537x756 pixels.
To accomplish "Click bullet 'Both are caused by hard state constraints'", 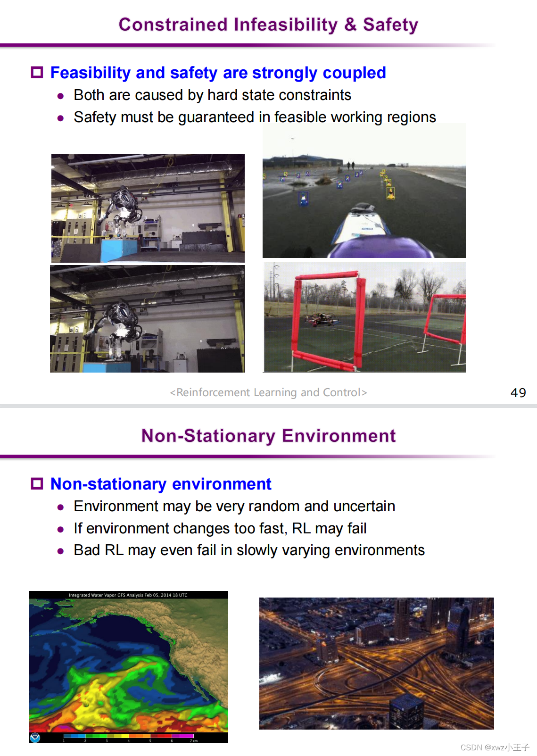I will [x=213, y=95].
